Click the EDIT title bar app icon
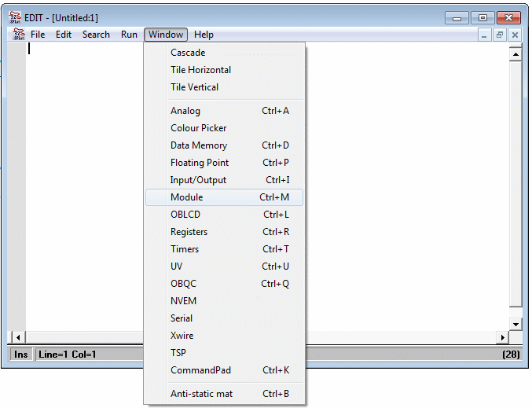The image size is (532, 408). point(16,17)
